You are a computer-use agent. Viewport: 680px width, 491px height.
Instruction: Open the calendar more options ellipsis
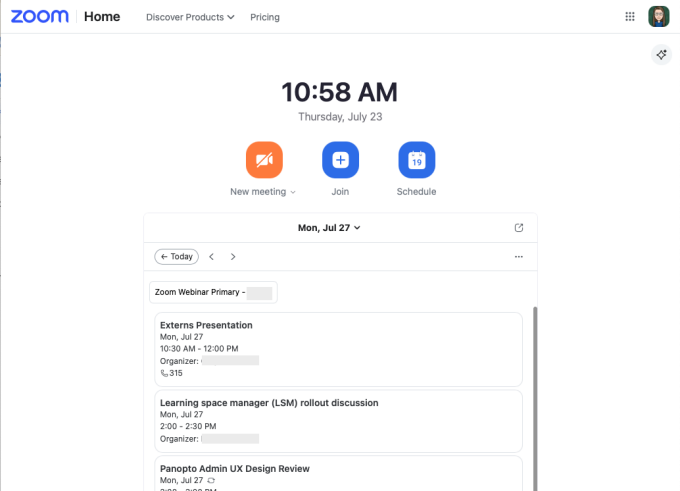(519, 257)
